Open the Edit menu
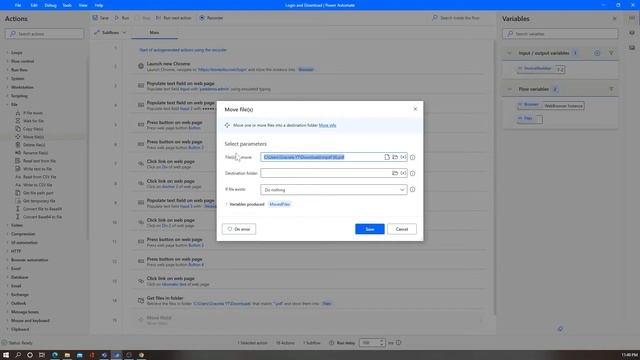The image size is (640, 360). pos(34,5)
